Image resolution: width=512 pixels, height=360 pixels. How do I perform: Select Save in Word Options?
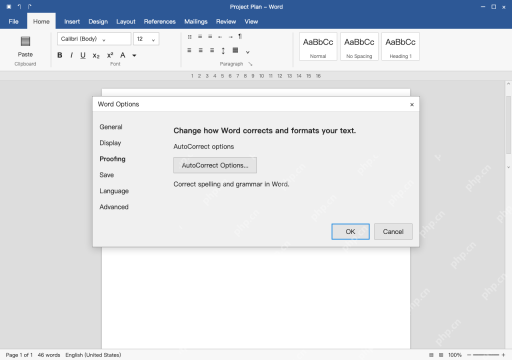[x=107, y=175]
